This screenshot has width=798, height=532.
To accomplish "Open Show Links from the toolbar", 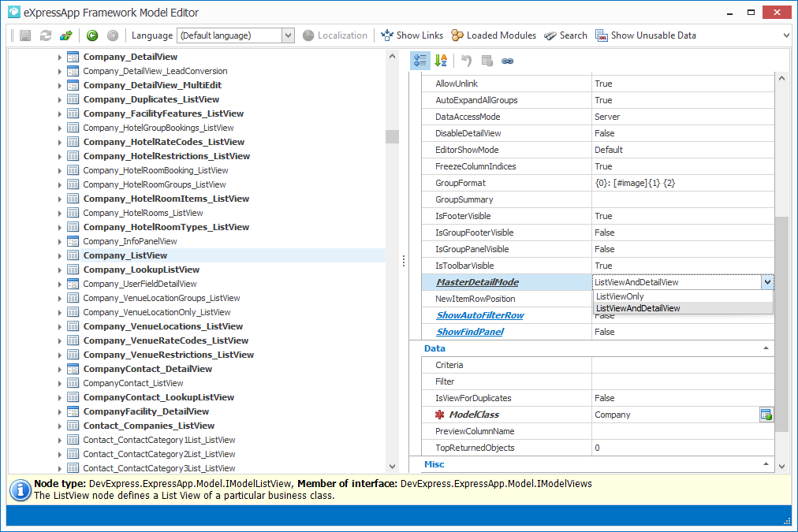I will 412,35.
